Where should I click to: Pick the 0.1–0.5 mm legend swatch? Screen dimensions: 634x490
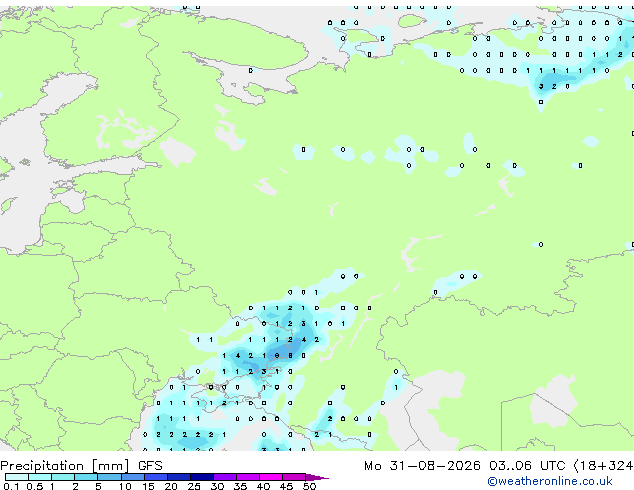(x=17, y=477)
